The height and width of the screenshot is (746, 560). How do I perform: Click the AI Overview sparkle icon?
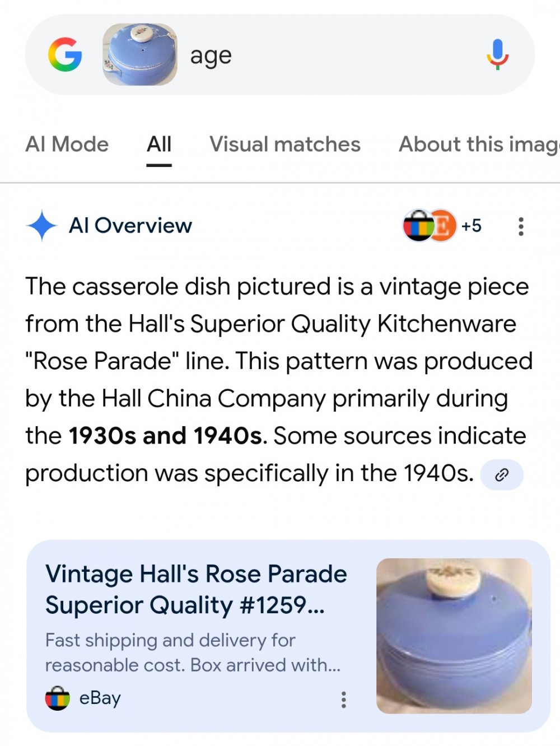coord(41,226)
